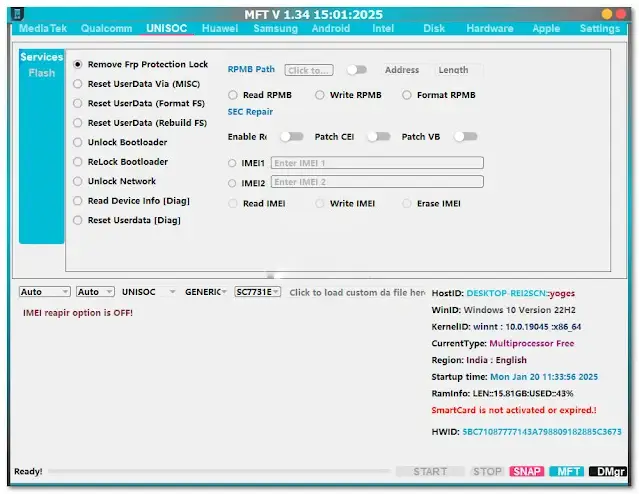Open the second Auto dropdown
Screen dimensions: 639x494
(95, 292)
